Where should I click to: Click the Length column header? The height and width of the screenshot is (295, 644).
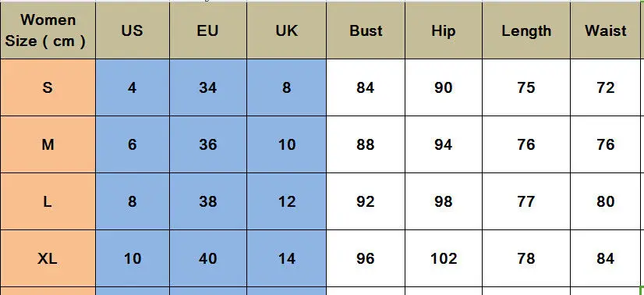pos(526,30)
